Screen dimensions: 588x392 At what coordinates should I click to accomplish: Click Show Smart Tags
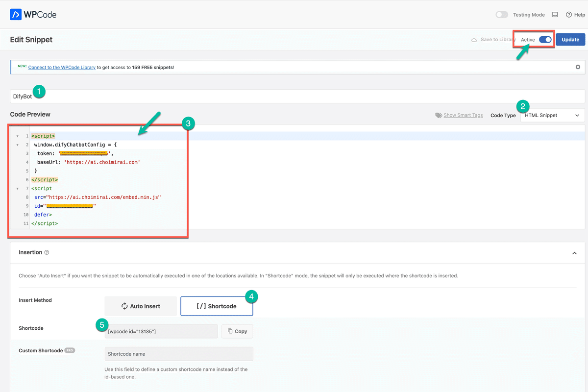(x=463, y=115)
